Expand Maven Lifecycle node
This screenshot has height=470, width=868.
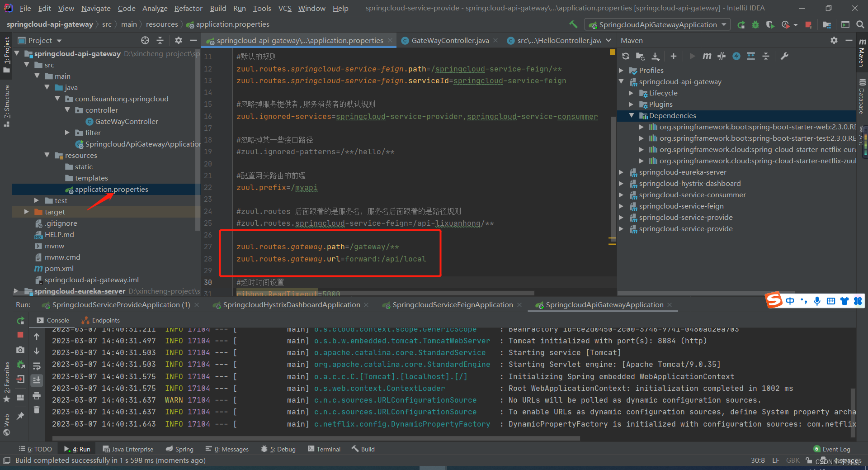[631, 93]
